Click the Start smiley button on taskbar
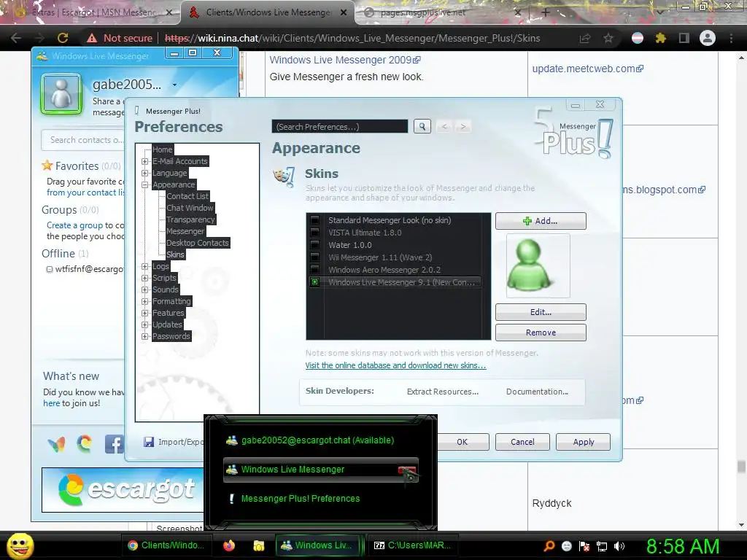 tap(20, 546)
